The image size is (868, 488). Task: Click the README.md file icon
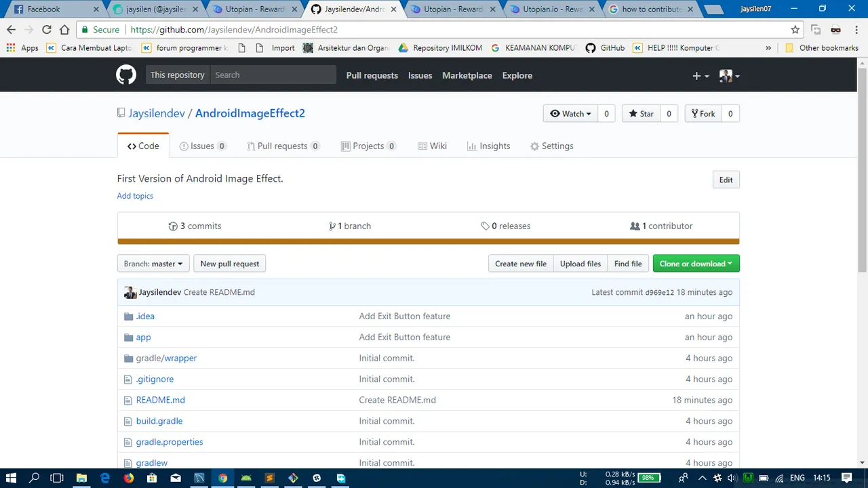pos(127,401)
